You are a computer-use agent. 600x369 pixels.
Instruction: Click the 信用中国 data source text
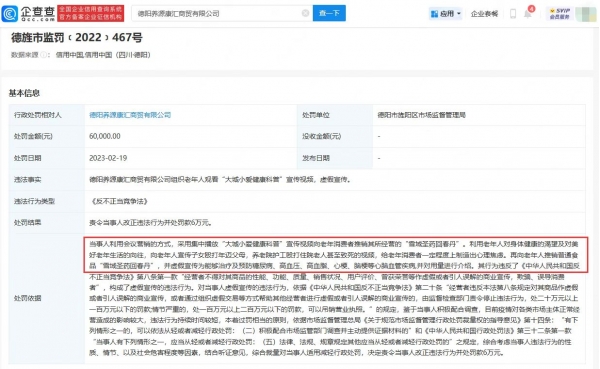(x=103, y=55)
